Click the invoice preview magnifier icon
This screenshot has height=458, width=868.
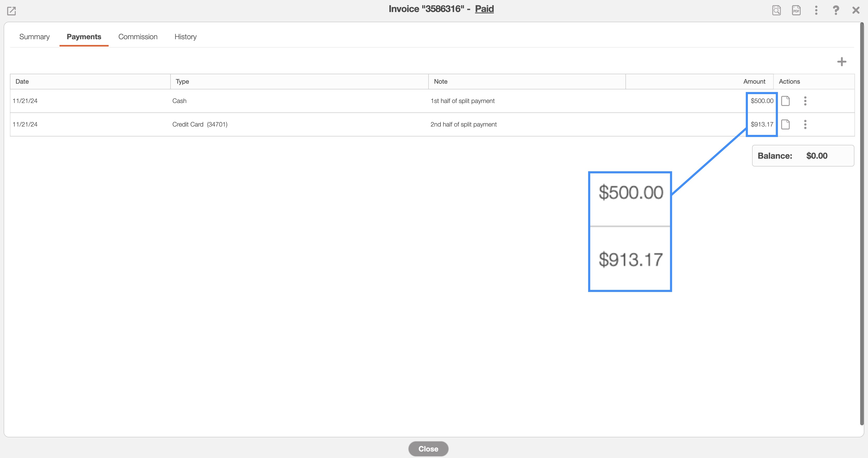coord(776,10)
